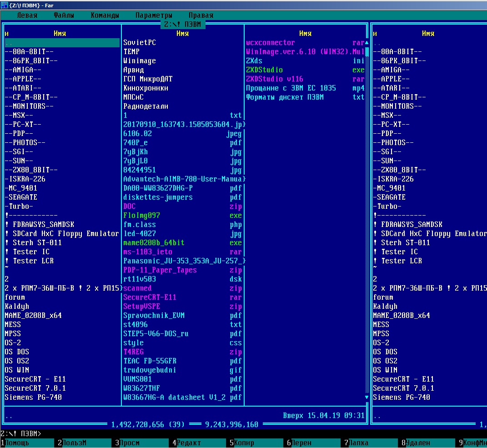Open the Левая menu
The width and height of the screenshot is (487, 448).
(x=27, y=15)
